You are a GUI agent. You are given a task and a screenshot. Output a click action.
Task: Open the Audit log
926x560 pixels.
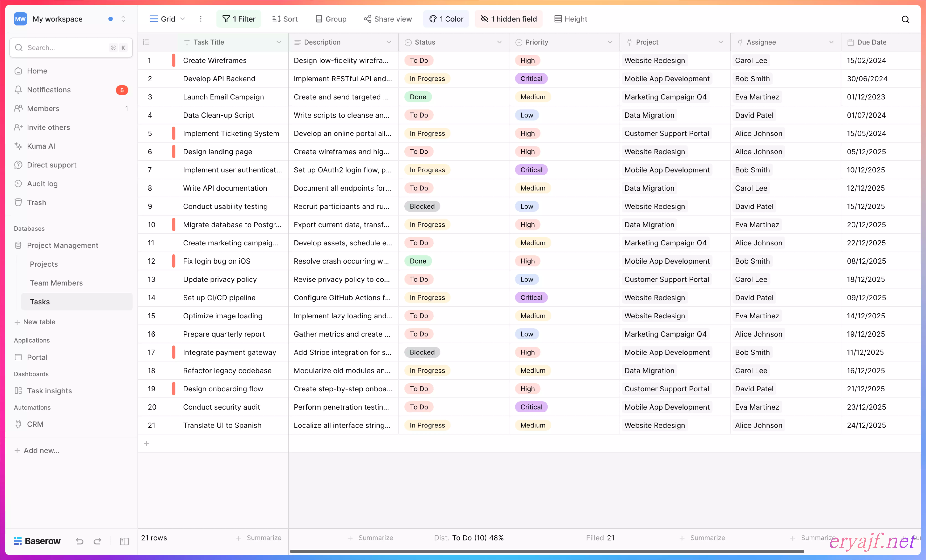click(x=42, y=184)
